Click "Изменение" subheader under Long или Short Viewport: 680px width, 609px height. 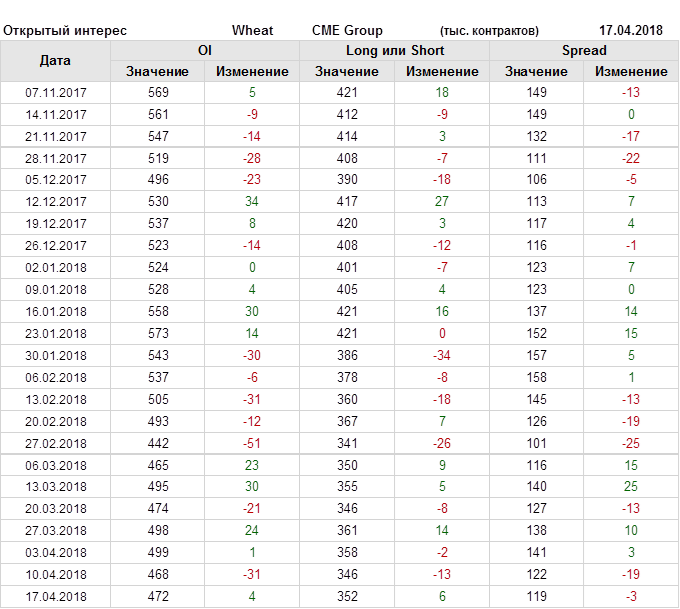pyautogui.click(x=442, y=71)
